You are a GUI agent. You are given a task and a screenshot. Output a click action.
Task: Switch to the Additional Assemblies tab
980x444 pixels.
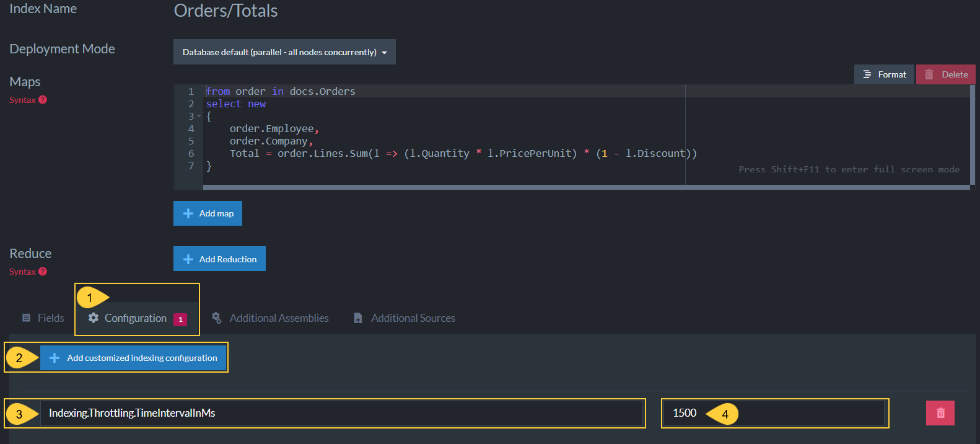pos(270,318)
